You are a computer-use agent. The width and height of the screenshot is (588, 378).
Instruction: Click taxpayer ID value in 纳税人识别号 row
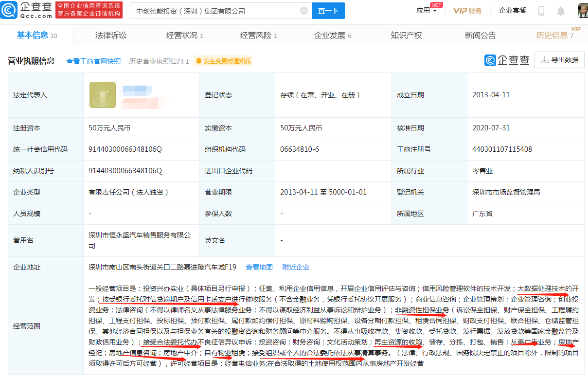pyautogui.click(x=125, y=171)
